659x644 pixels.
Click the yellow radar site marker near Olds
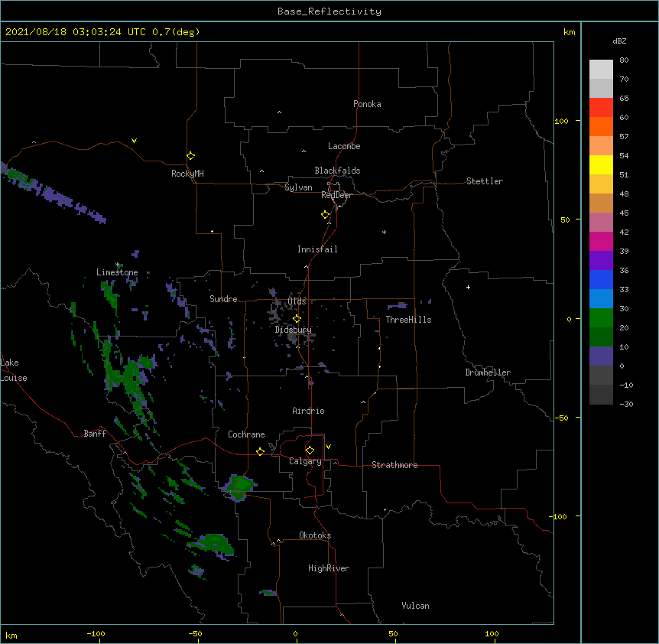tap(297, 319)
